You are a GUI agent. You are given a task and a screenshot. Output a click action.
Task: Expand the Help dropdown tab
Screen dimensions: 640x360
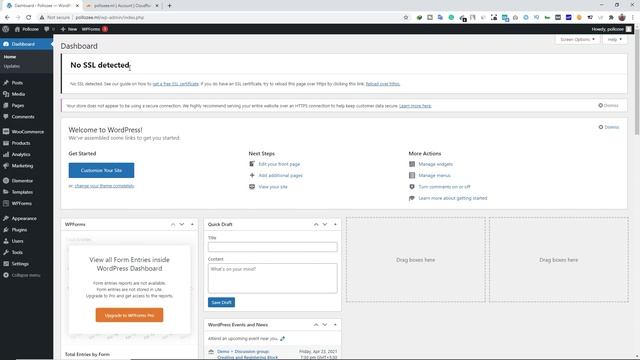coord(615,40)
